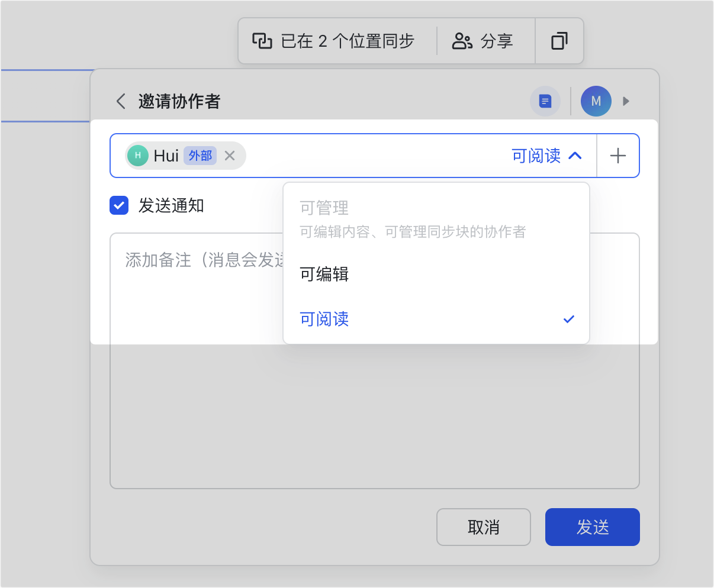Collapse the 可阅读 permission dropdown in invite field
This screenshot has width=714, height=588.
546,156
